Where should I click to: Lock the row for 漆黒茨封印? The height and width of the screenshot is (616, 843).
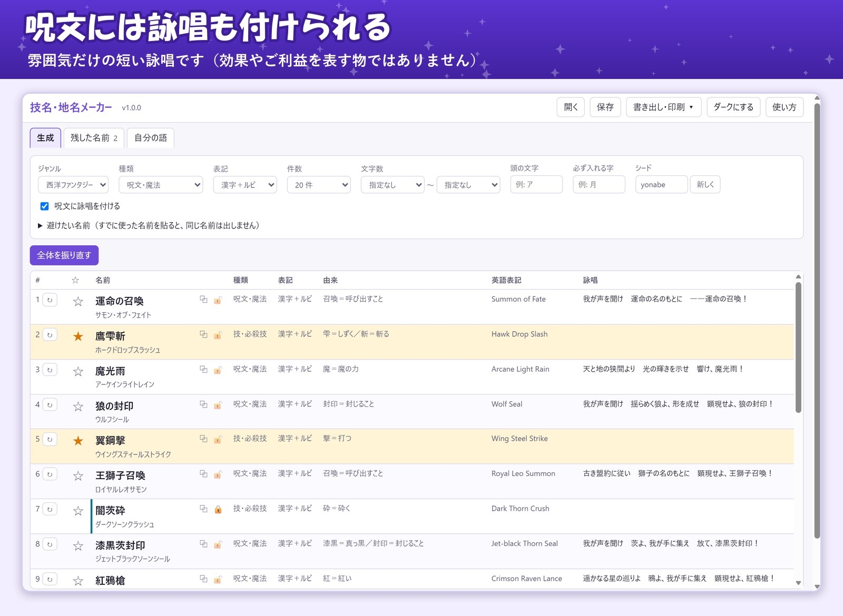click(218, 544)
